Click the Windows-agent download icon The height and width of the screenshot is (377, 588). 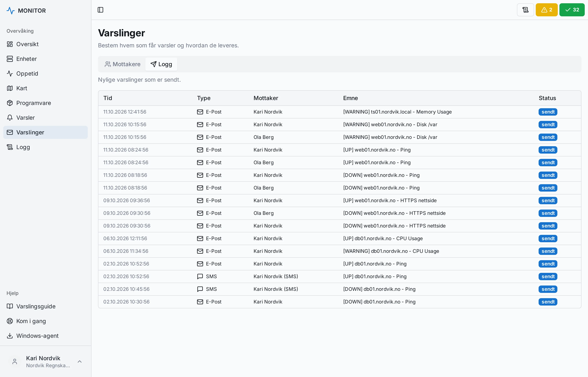(x=10, y=336)
